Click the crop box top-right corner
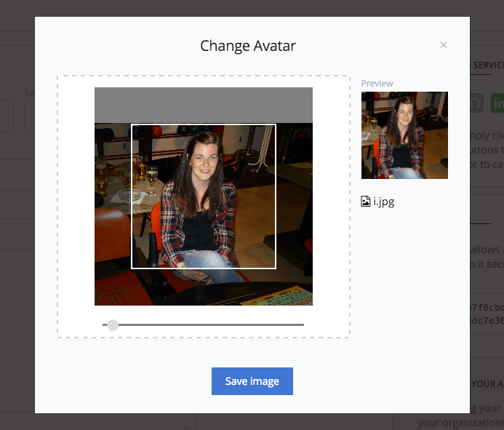 (x=276, y=124)
